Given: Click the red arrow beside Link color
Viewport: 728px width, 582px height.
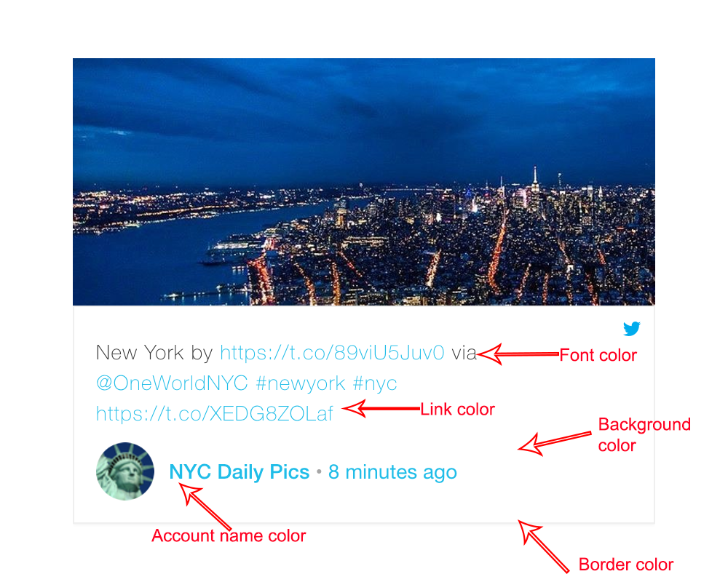Looking at the screenshot, I should [381, 409].
